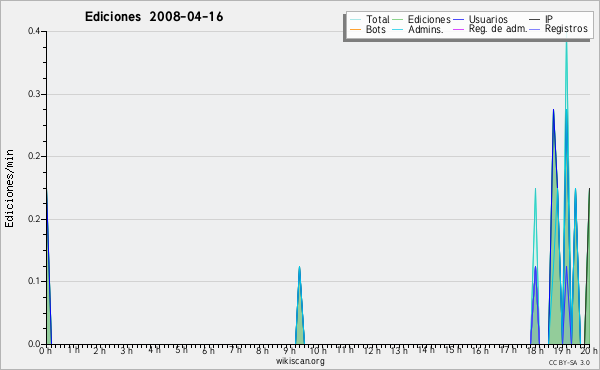This screenshot has height=370, width=600.
Task: Click the dark IP peak near 20 h
Action: [587, 266]
